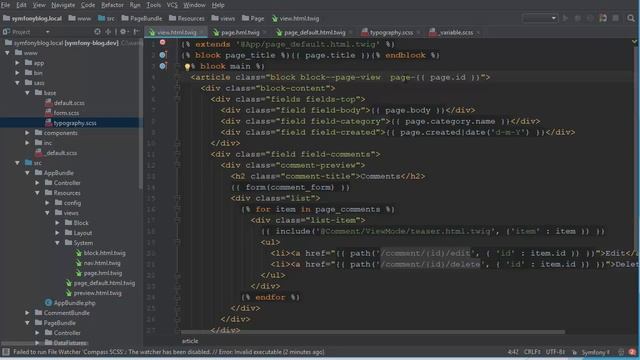Click the tool windows icon in status bar corner

[x=6, y=352]
